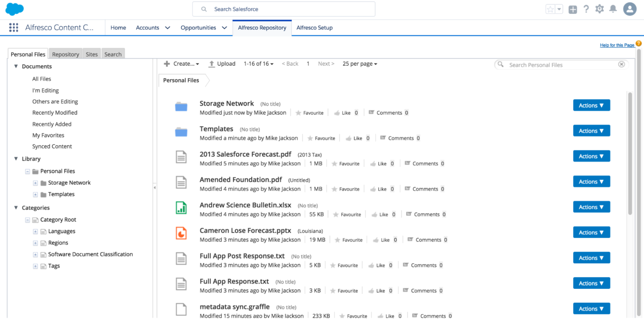
Task: Clear the Search Personal Files field
Action: (621, 64)
